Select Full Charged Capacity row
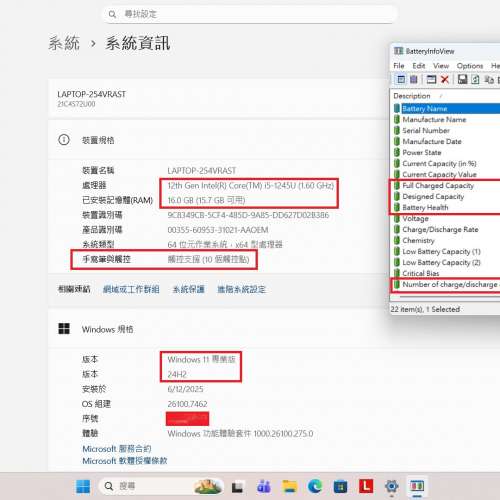 446,186
